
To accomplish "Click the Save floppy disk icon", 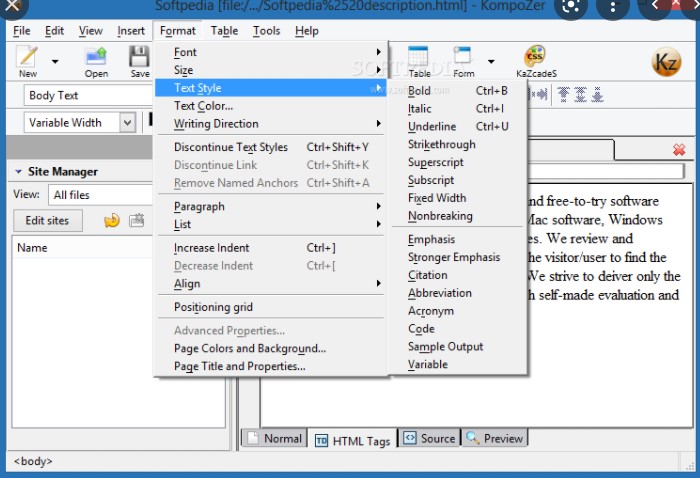I will [139, 57].
